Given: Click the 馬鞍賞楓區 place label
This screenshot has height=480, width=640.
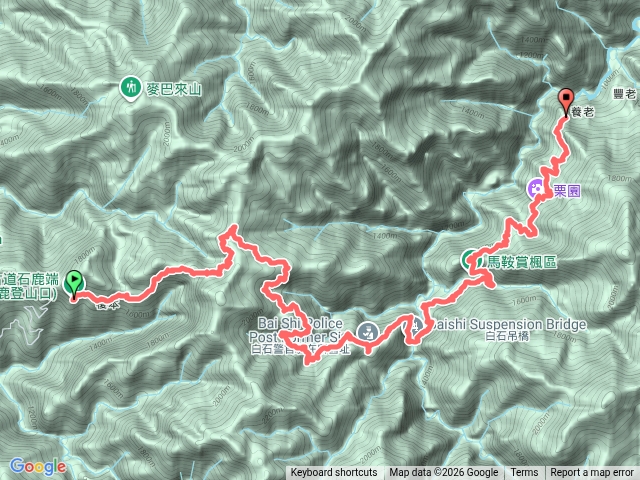Looking at the screenshot, I should click(x=522, y=262).
